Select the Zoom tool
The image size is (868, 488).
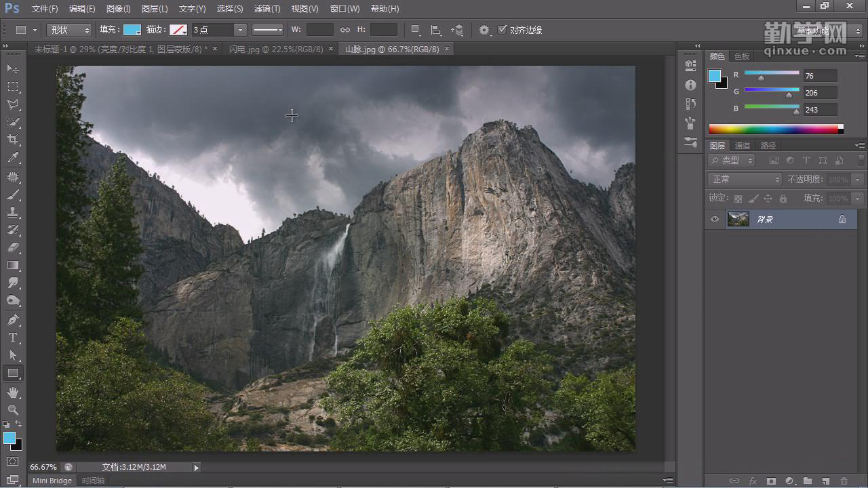point(13,410)
